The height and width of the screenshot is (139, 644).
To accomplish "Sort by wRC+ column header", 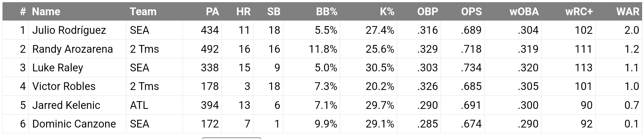I will (579, 11).
